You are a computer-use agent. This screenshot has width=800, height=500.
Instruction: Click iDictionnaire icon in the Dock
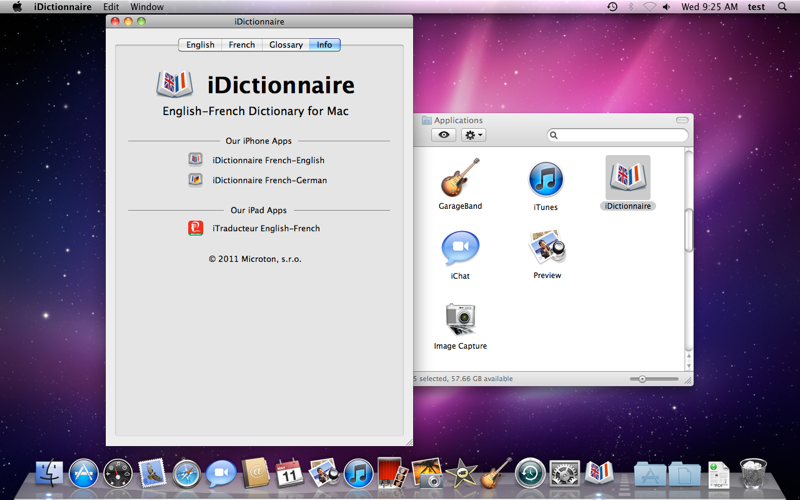point(599,472)
